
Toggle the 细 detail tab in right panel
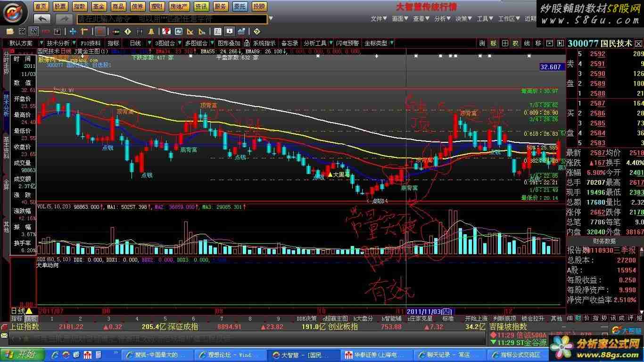(x=570, y=319)
